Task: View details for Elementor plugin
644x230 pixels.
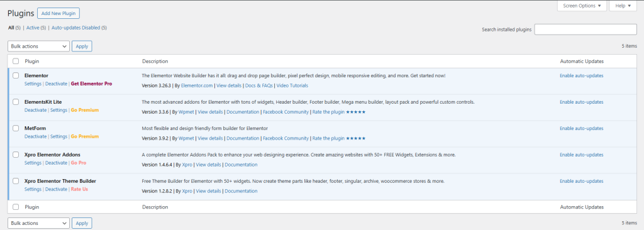Action: click(229, 85)
